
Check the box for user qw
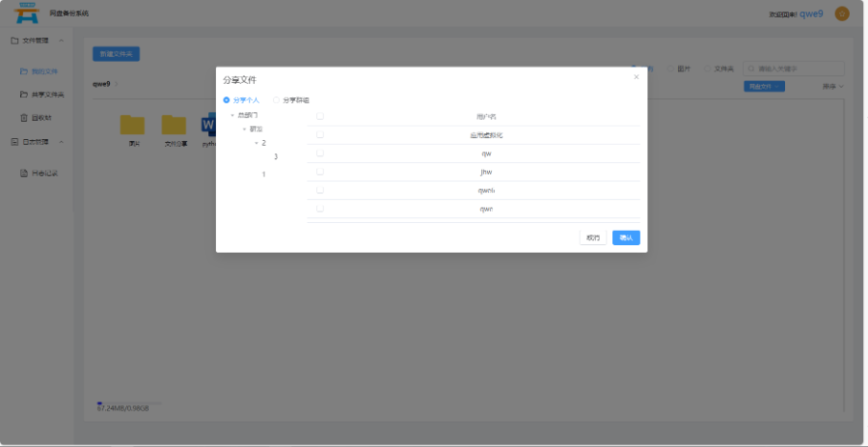tap(320, 153)
